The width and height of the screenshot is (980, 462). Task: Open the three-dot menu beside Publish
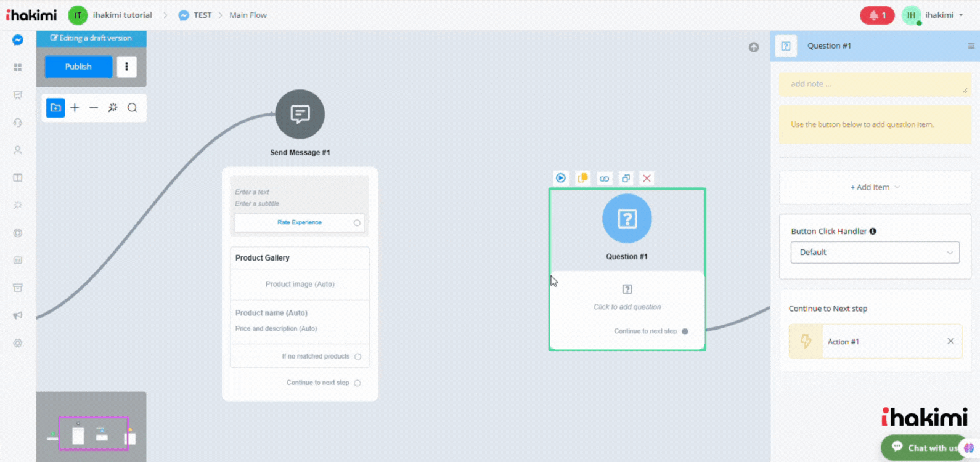pos(126,67)
